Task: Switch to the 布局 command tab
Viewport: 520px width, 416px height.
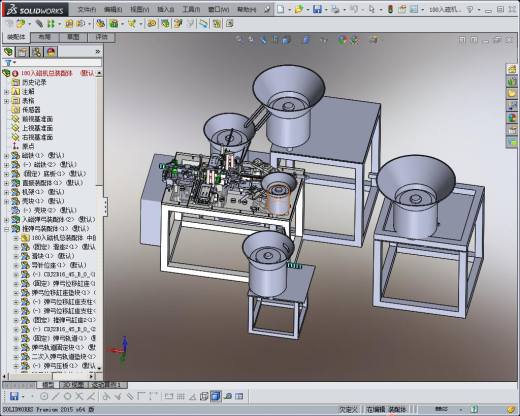Action: 45,37
